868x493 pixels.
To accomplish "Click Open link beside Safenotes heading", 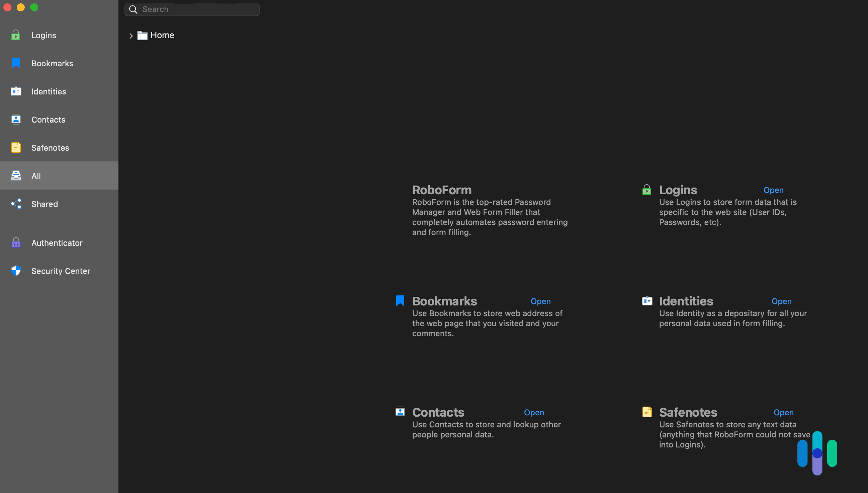I will click(783, 412).
